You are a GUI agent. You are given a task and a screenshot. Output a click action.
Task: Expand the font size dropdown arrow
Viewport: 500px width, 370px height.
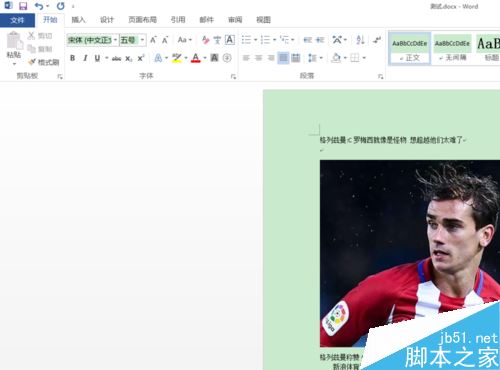coord(143,40)
